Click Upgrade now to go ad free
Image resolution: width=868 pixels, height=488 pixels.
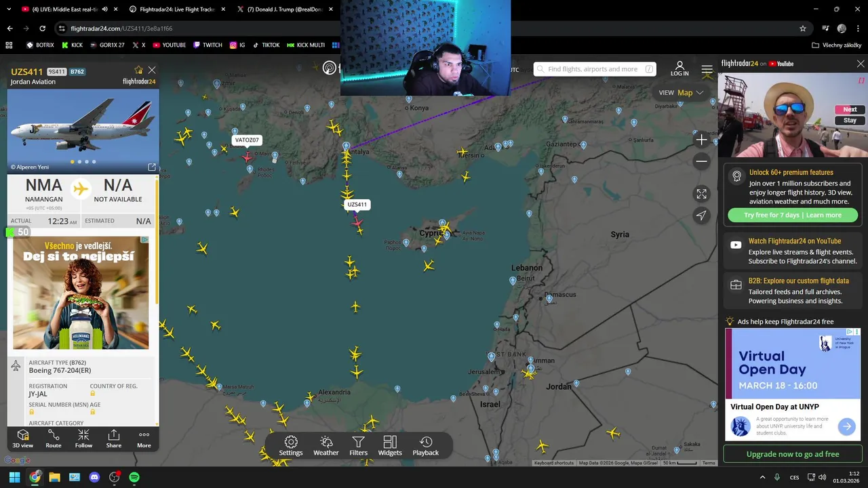tap(793, 454)
